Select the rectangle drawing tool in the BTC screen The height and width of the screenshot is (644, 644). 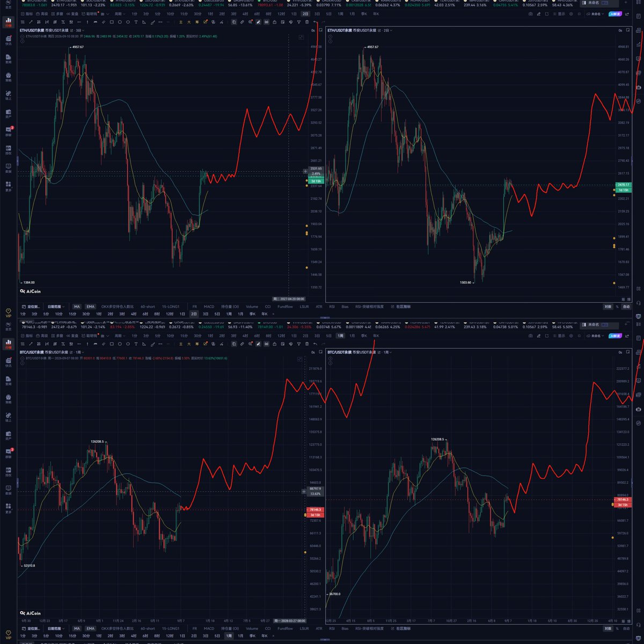112,343
